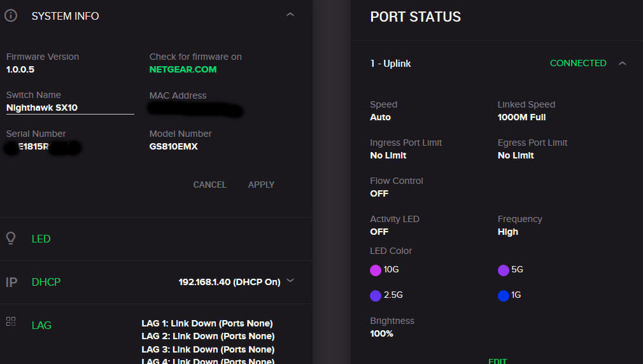Viewport: 643px width, 364px height.
Task: Select the 2.5G LED color swatch
Action: point(376,295)
